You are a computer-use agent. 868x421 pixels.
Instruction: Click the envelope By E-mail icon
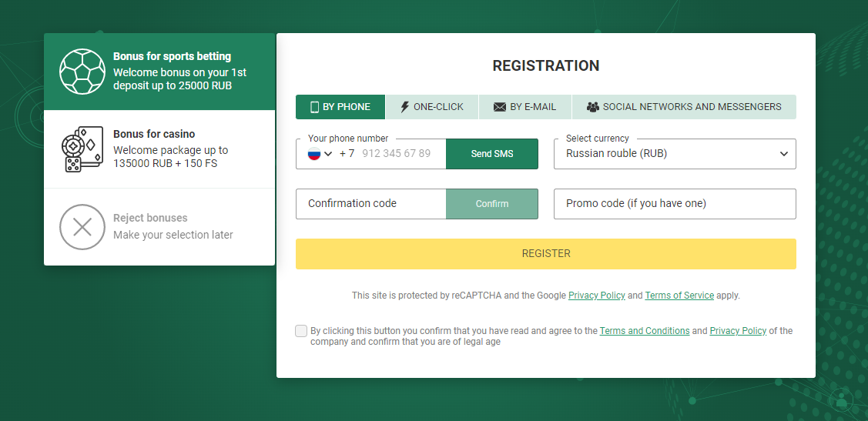coord(500,107)
